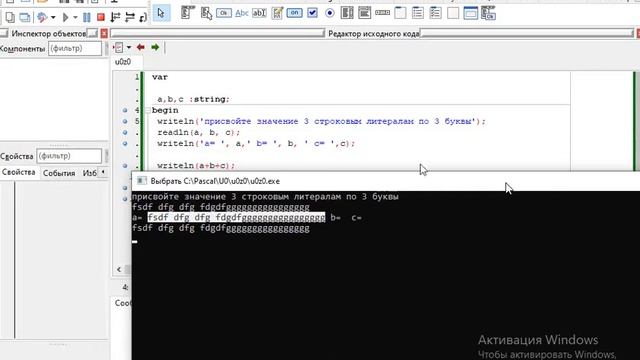Click the jump history icon in editor toolbar
Viewport: 640px width, 360px height.
tap(118, 47)
